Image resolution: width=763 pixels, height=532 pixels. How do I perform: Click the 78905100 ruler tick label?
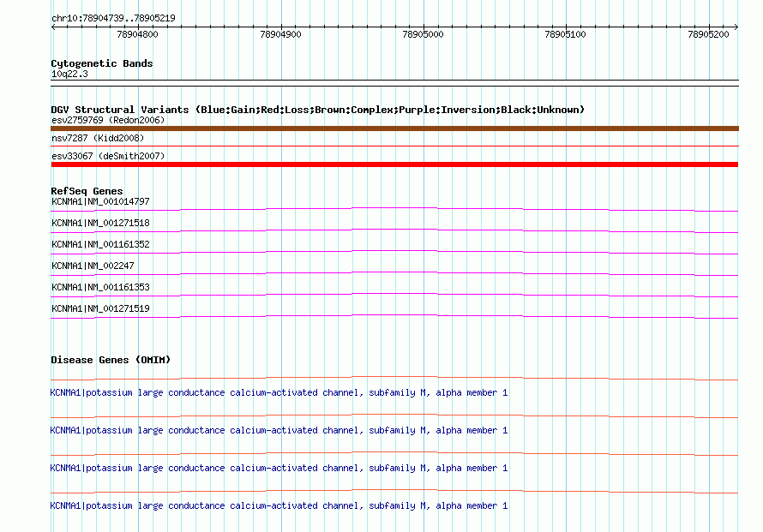pos(566,34)
